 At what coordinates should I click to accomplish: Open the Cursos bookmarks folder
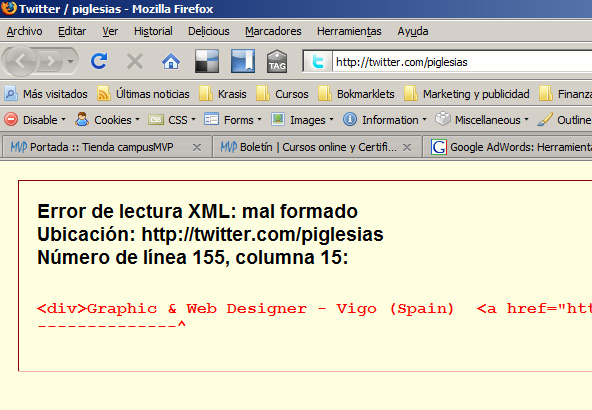[282, 94]
